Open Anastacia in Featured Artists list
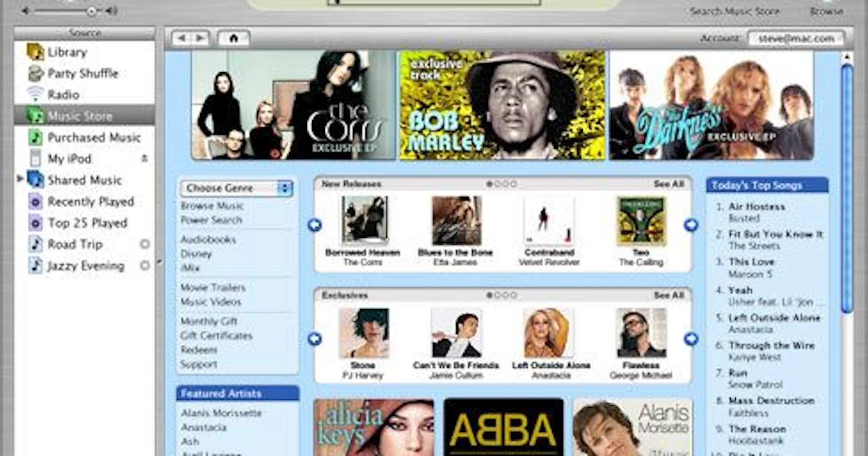Image resolution: width=868 pixels, height=456 pixels. point(204,427)
